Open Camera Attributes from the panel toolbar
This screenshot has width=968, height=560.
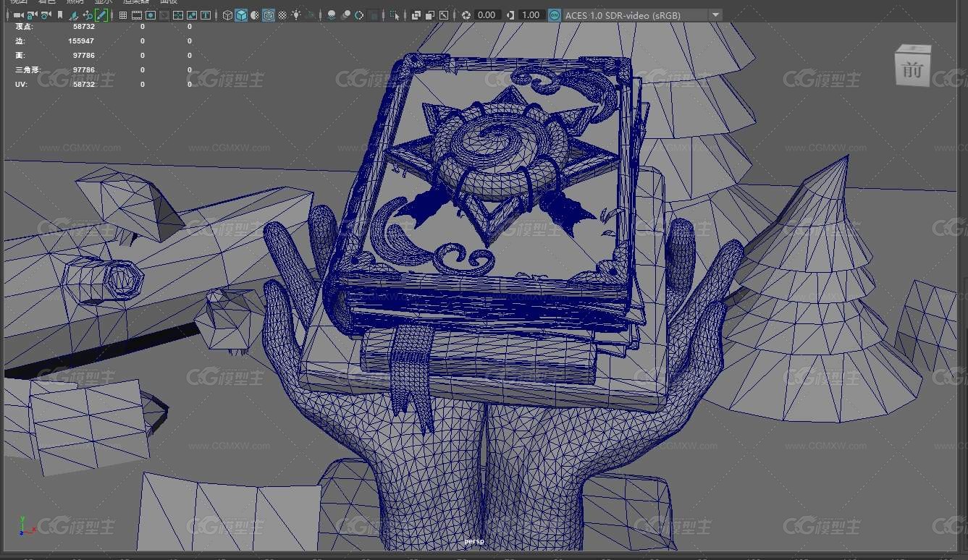(x=46, y=15)
